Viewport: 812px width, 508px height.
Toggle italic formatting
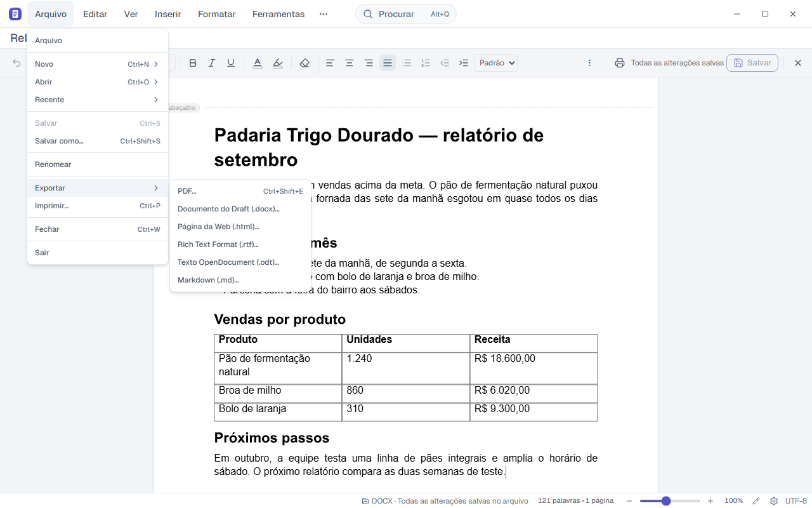212,63
